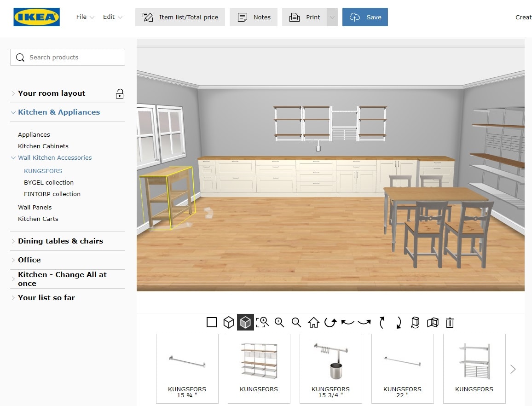Choose KUNGSFORS 15 3/4" rail with container
The width and height of the screenshot is (532, 406).
331,369
